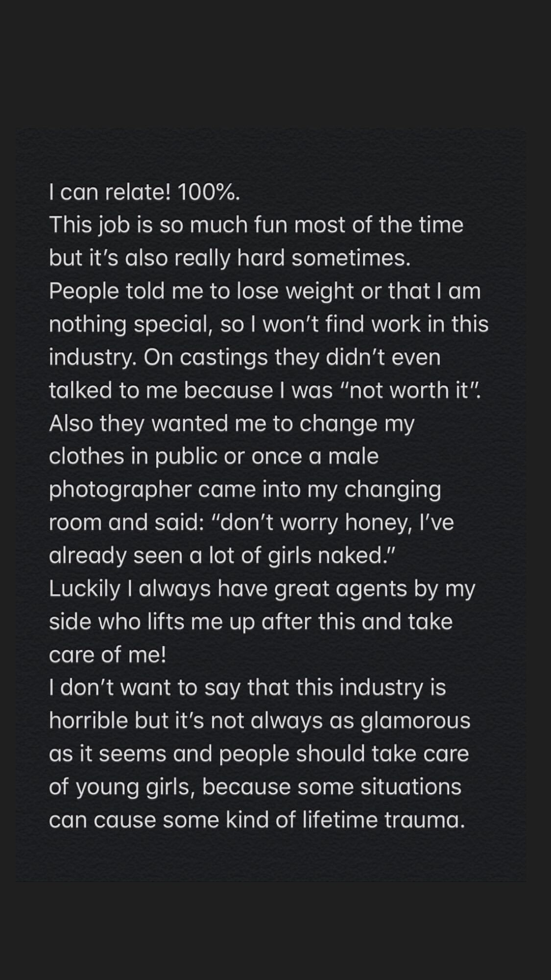
Task: Tap the line "clothes in public or once a male"
Action: (214, 456)
